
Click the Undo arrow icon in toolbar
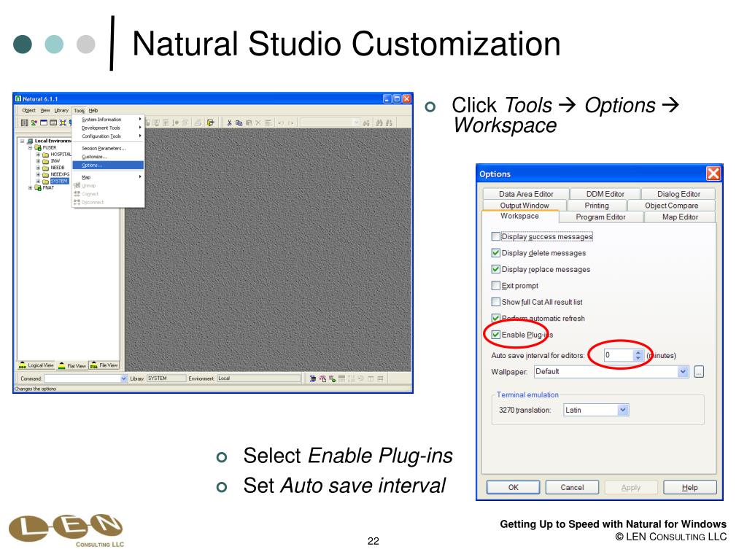[281, 122]
